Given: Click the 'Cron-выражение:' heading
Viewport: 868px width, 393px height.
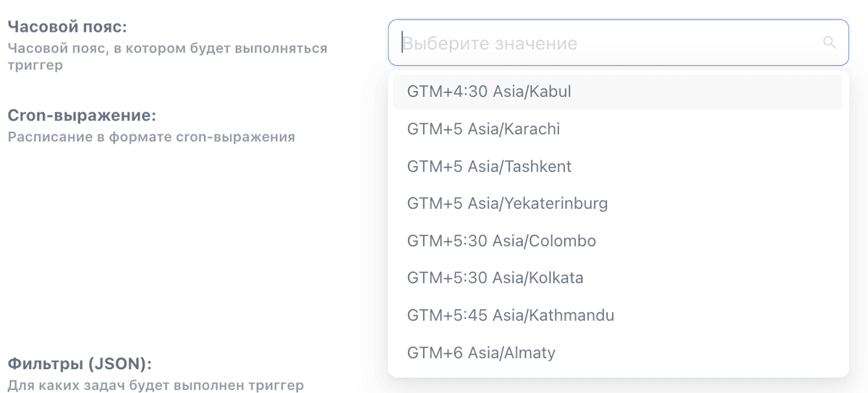Looking at the screenshot, I should click(82, 116).
